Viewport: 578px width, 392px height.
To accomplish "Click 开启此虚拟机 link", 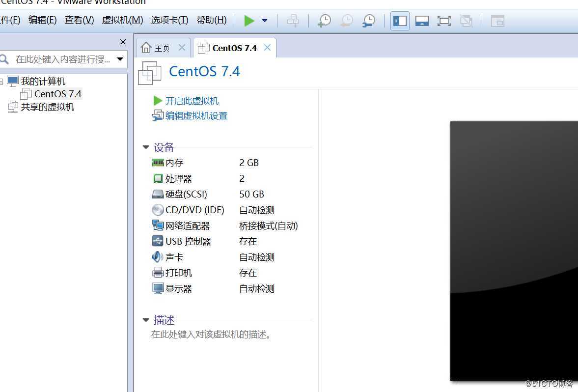I will point(192,101).
